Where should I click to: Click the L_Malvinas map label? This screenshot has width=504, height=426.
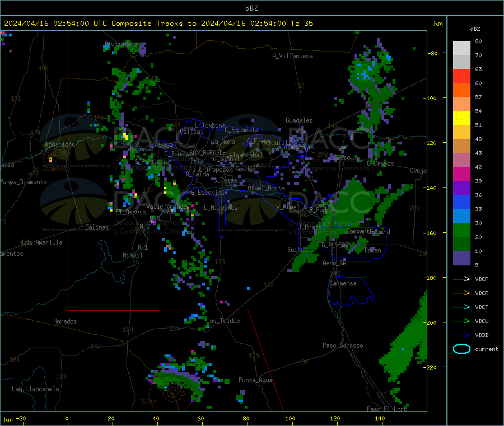pos(221,208)
